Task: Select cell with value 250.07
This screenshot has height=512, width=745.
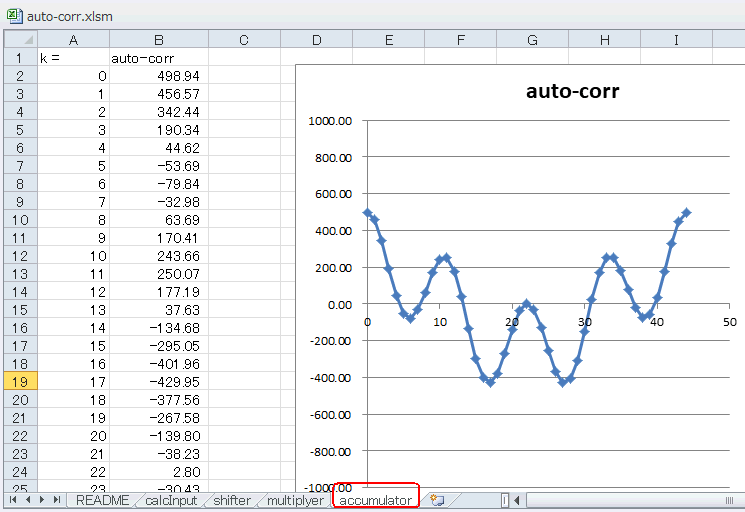Action: point(159,274)
